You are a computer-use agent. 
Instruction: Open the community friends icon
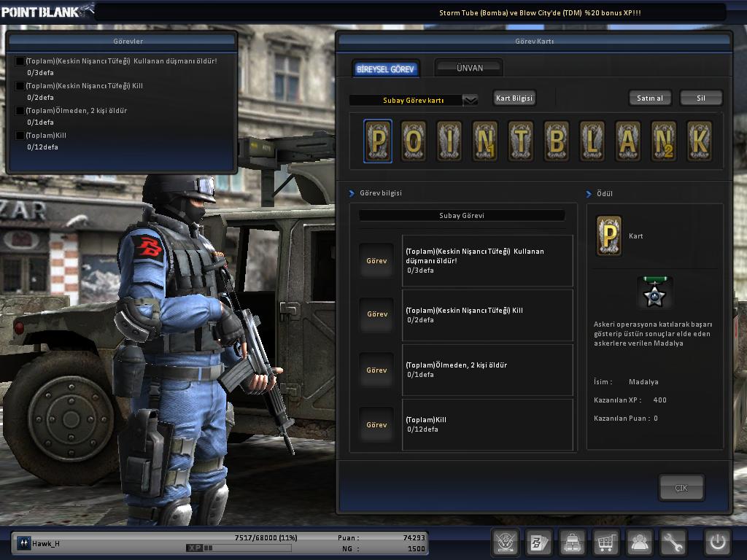point(639,542)
